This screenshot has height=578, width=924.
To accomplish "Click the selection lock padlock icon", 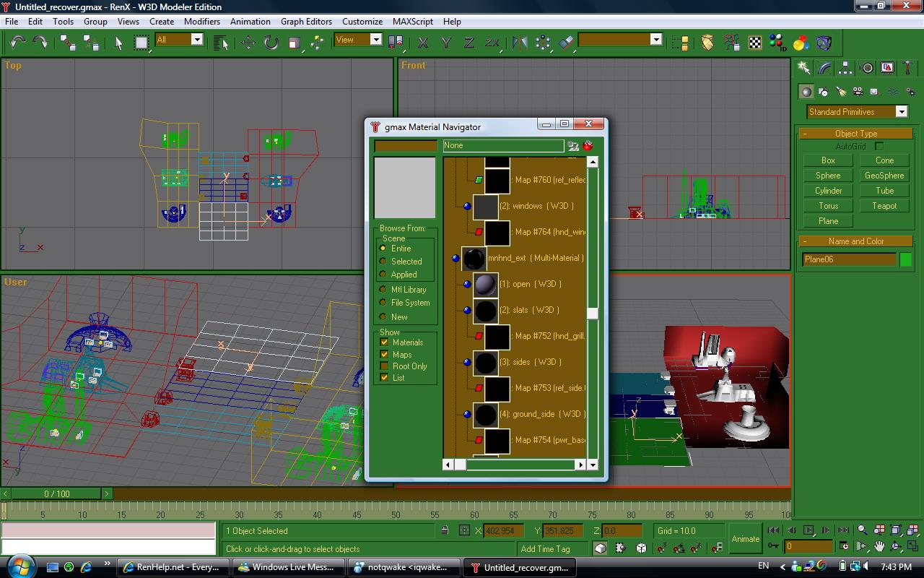I will pos(445,530).
